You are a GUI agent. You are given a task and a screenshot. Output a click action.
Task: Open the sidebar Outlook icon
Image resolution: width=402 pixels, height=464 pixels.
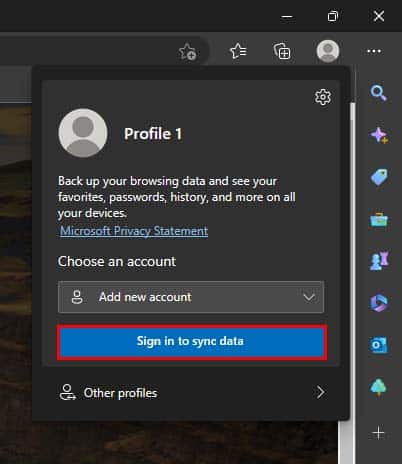379,345
